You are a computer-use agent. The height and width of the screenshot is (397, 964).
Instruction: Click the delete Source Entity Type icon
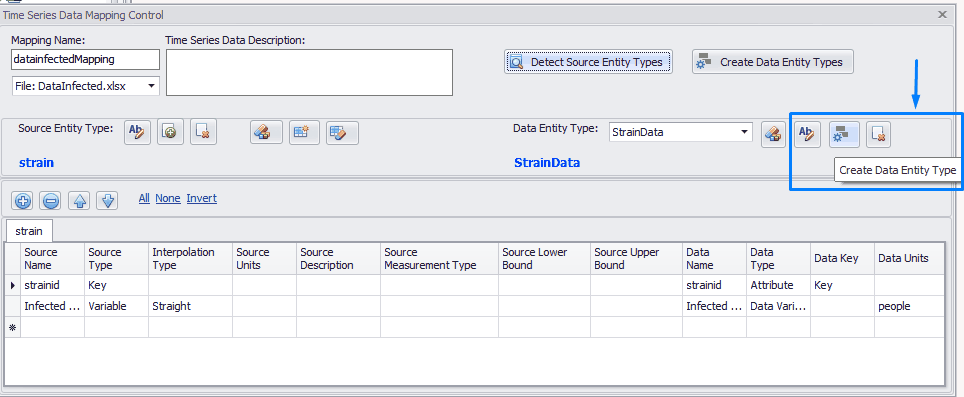[203, 132]
